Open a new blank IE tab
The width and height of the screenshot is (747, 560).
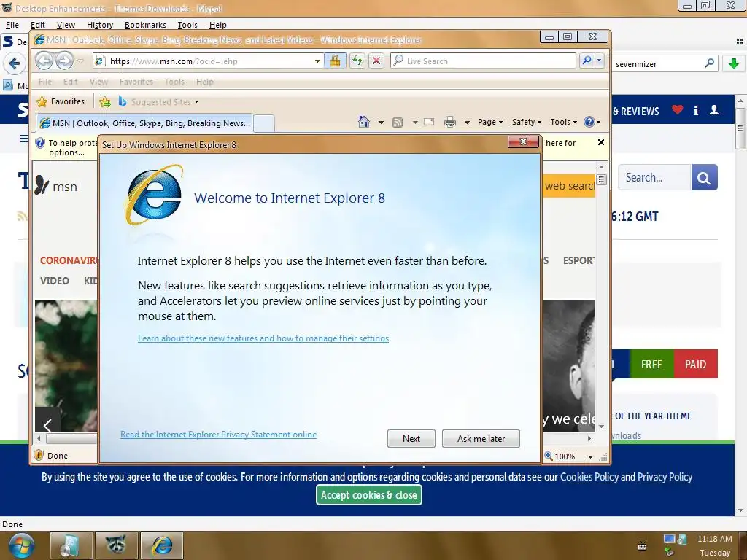264,122
